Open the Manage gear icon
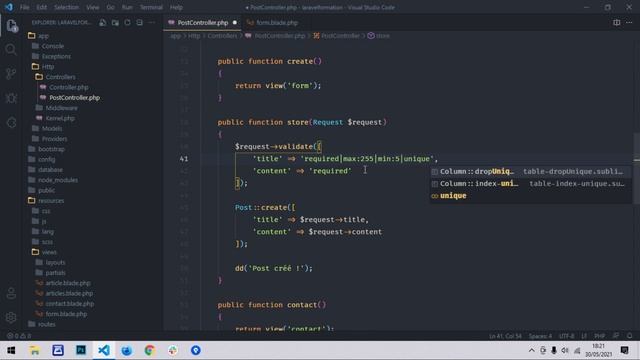 [11, 317]
